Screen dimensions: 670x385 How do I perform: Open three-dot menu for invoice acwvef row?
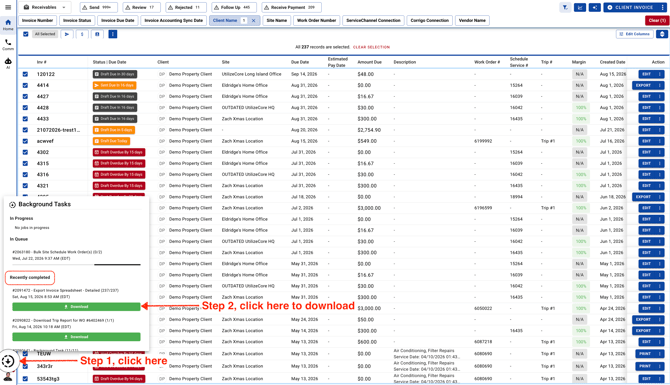tap(660, 141)
